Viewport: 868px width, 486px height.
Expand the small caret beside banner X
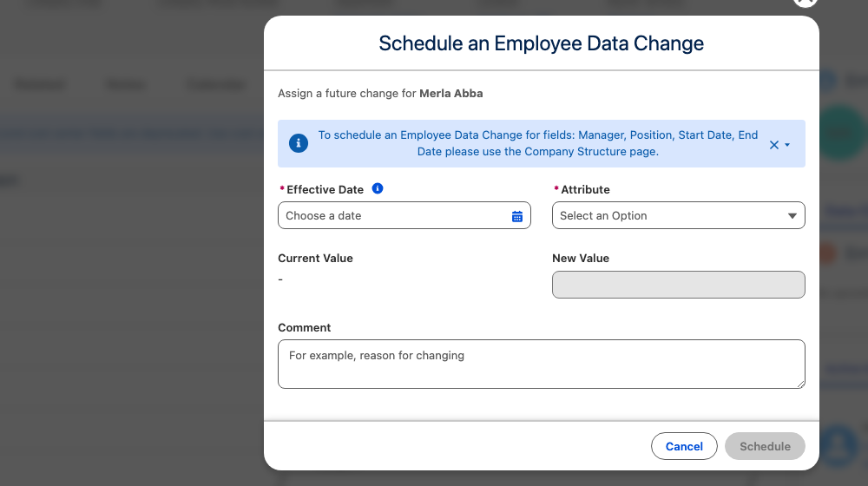click(x=787, y=145)
